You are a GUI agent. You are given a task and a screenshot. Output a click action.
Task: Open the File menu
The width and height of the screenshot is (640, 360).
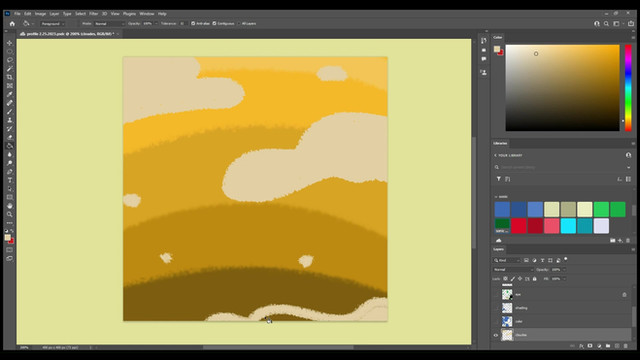point(17,13)
